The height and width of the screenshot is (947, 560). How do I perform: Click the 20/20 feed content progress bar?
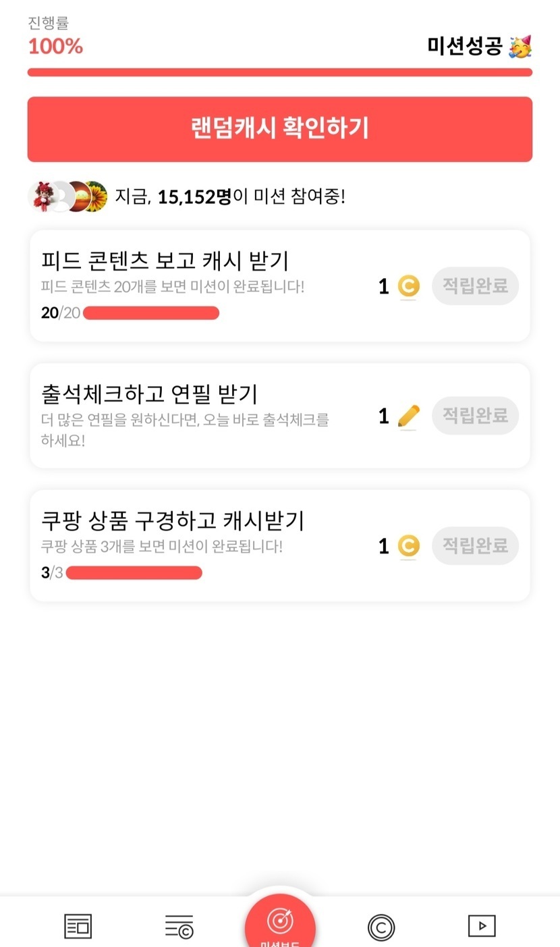[x=151, y=313]
